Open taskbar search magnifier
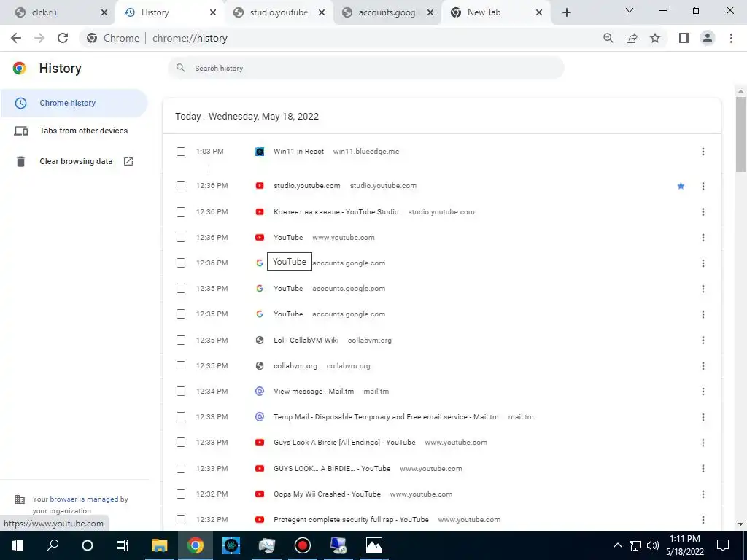The image size is (747, 560). click(x=53, y=545)
